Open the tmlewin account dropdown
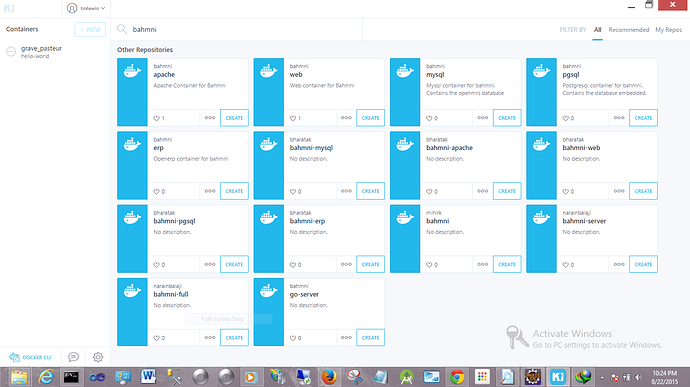This screenshot has width=690, height=387. [86, 8]
